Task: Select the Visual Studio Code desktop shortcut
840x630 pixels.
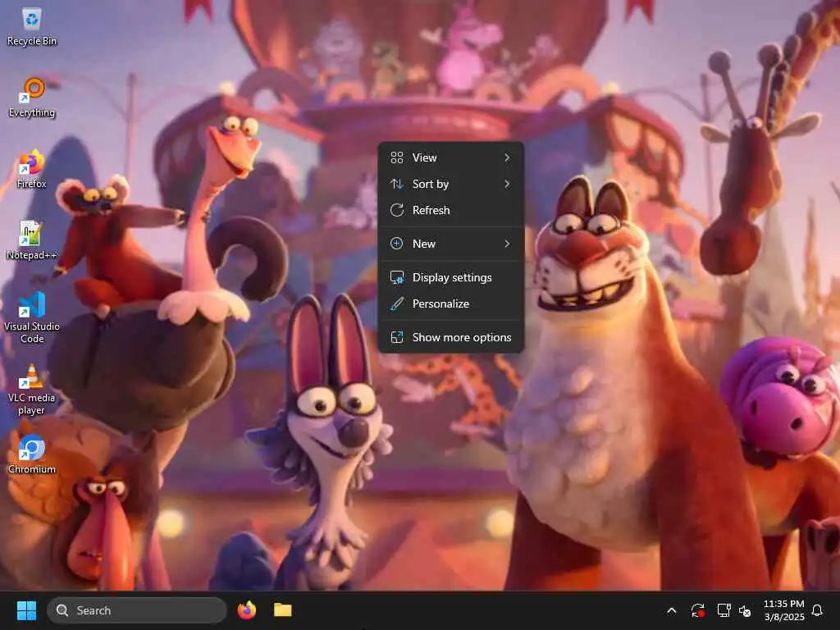Action: pos(32,317)
